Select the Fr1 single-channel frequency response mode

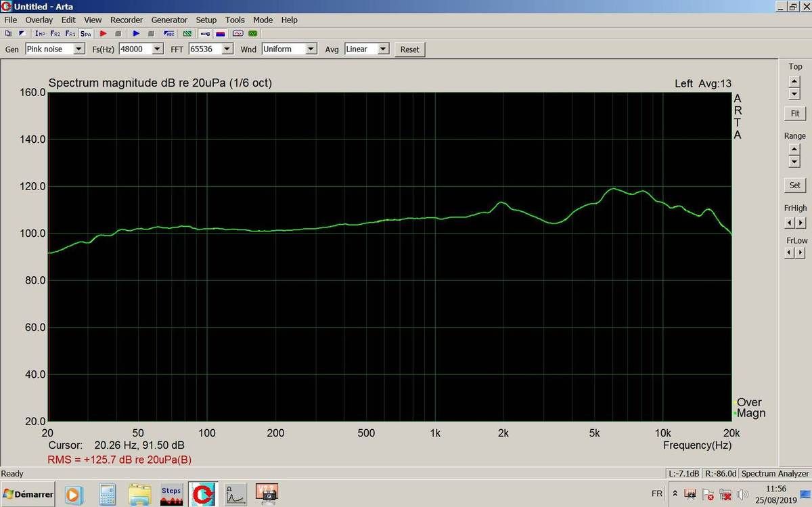[x=70, y=33]
